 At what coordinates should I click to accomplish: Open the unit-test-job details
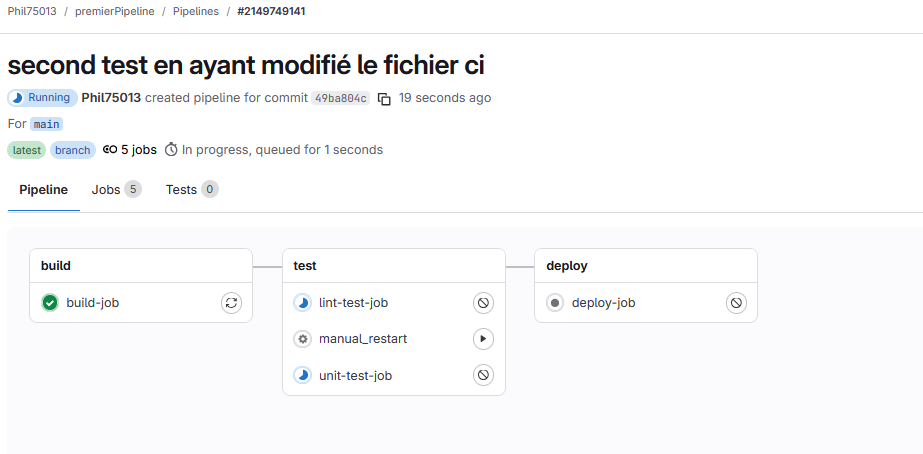click(x=355, y=375)
